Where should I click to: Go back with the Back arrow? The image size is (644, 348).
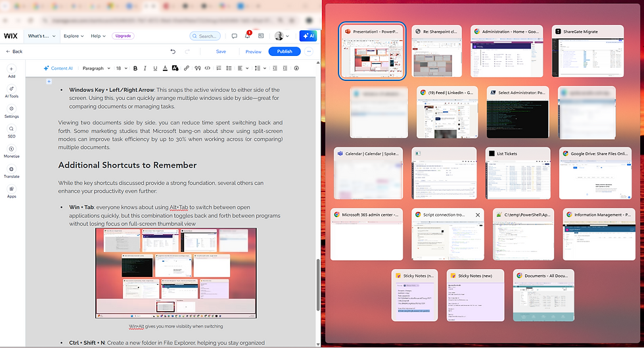pyautogui.click(x=14, y=51)
